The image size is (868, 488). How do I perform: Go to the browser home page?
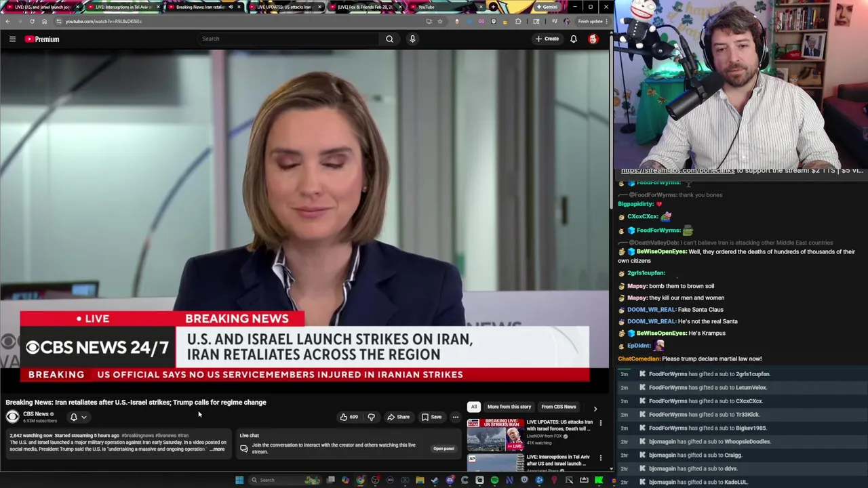[x=44, y=21]
